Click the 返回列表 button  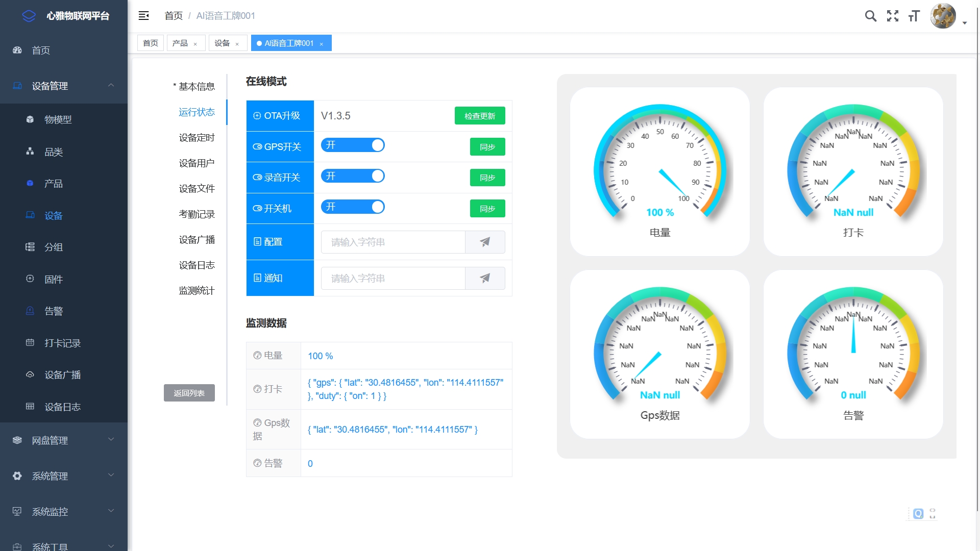(x=189, y=393)
